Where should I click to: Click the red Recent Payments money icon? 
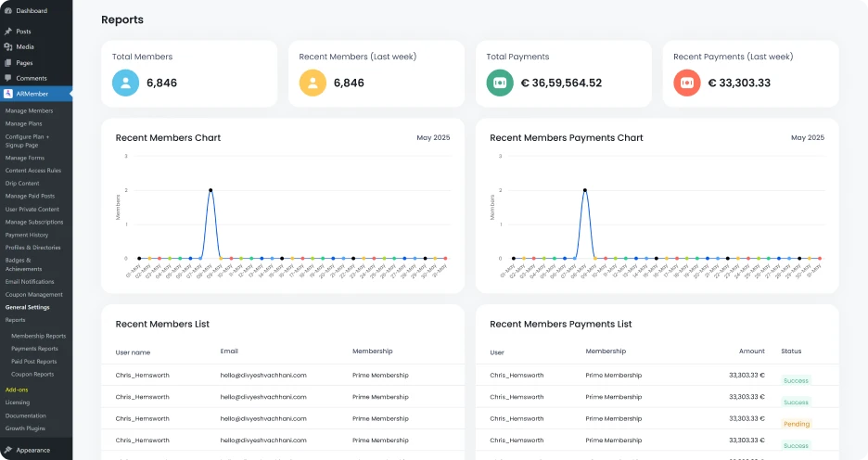pos(687,83)
